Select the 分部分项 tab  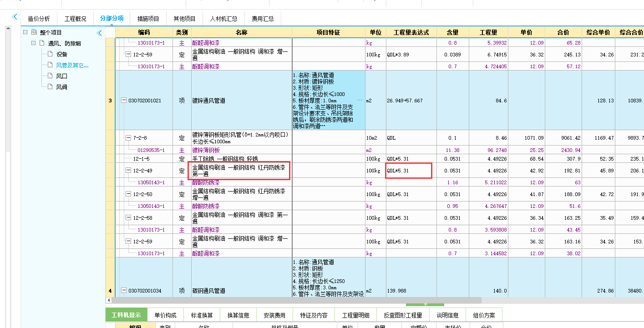tap(112, 19)
